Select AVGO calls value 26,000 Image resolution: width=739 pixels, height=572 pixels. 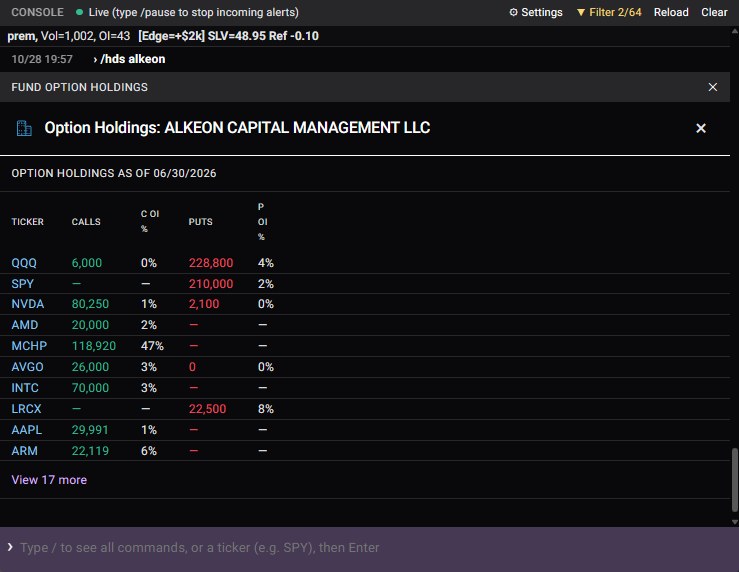(x=90, y=367)
